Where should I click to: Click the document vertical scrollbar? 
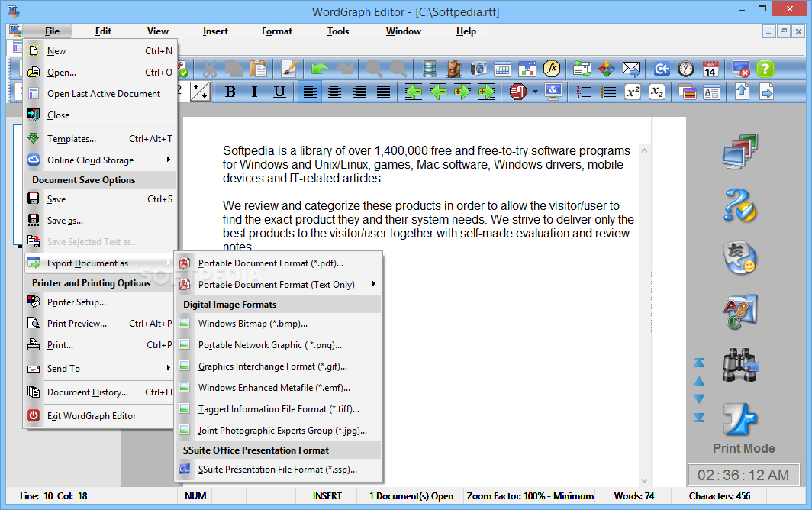coord(644,316)
